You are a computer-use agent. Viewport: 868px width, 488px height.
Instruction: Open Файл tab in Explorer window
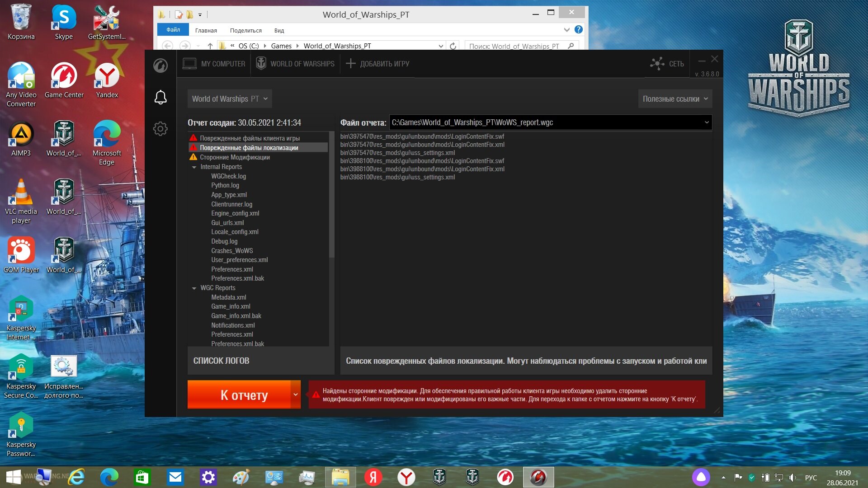[x=173, y=30]
